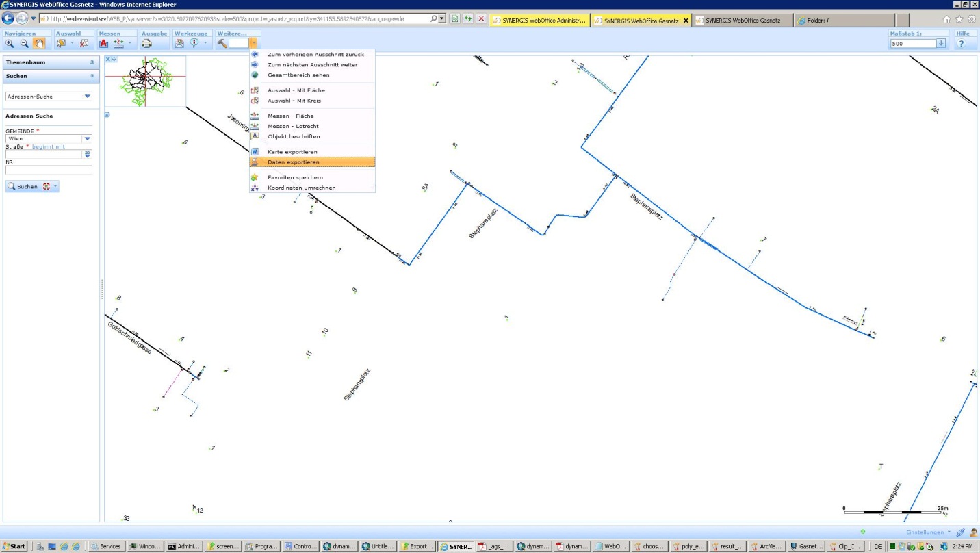Refresh the page in the address bar
The height and width of the screenshot is (553, 980).
[468, 19]
